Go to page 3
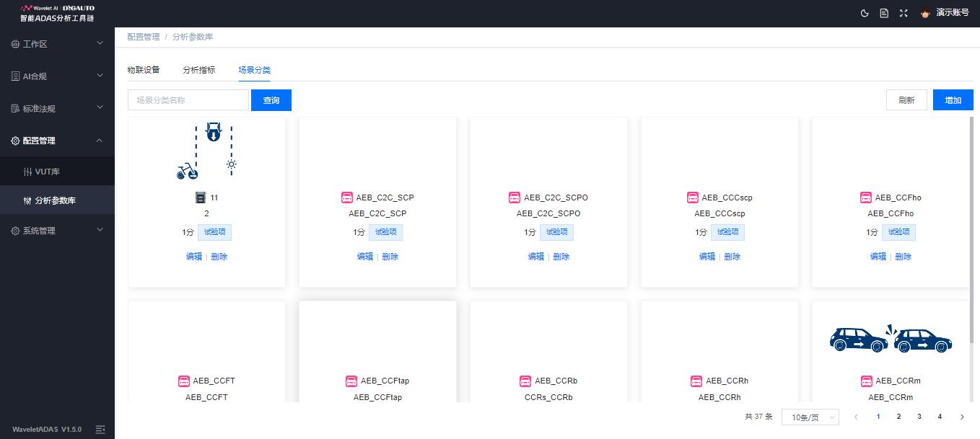Viewport: 980px width, 439px height. point(919,417)
